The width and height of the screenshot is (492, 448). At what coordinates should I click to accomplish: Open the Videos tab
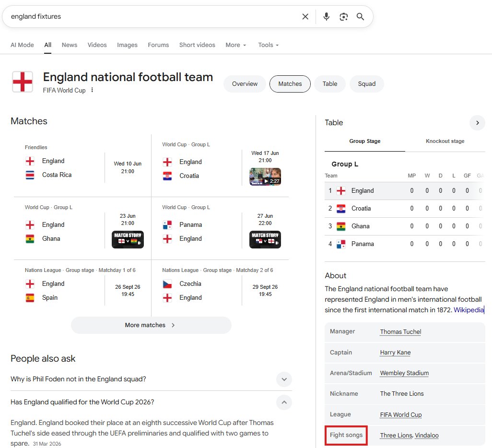coord(97,45)
